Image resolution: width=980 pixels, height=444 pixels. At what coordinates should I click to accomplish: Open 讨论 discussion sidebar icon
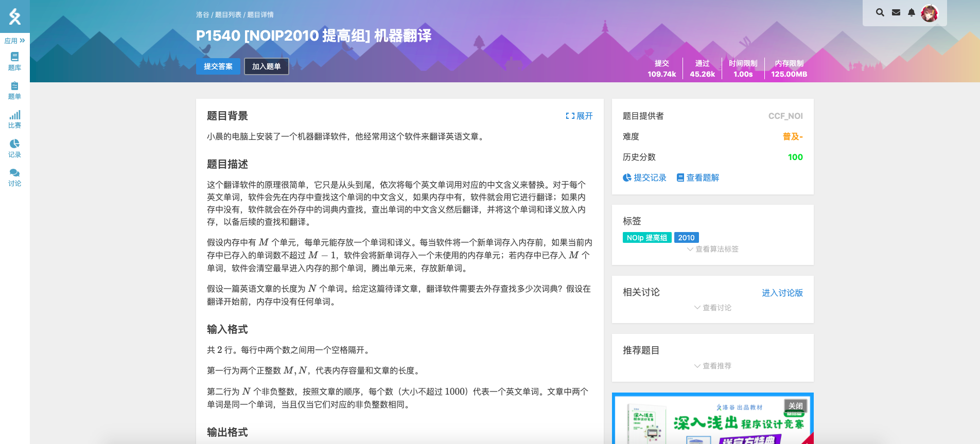pyautogui.click(x=14, y=177)
